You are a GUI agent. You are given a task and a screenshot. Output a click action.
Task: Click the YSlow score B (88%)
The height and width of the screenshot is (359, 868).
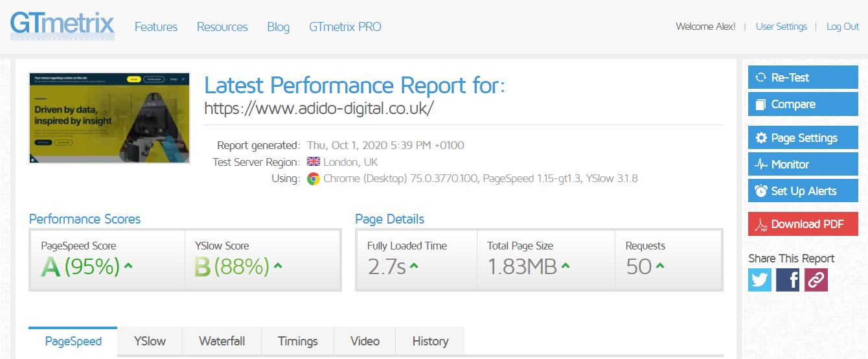[232, 266]
